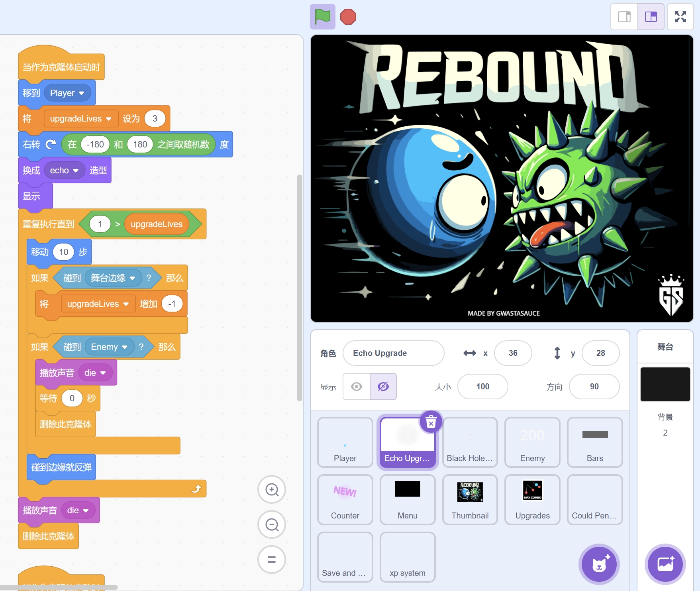Switch to small stage layout
700x591 pixels.
624,17
